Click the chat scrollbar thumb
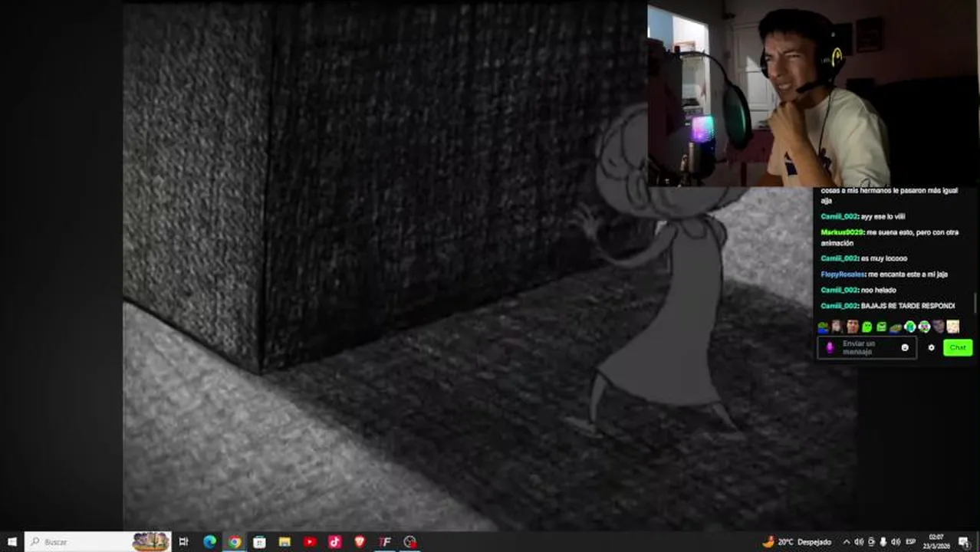Image resolution: width=980 pixels, height=552 pixels. coord(976,303)
